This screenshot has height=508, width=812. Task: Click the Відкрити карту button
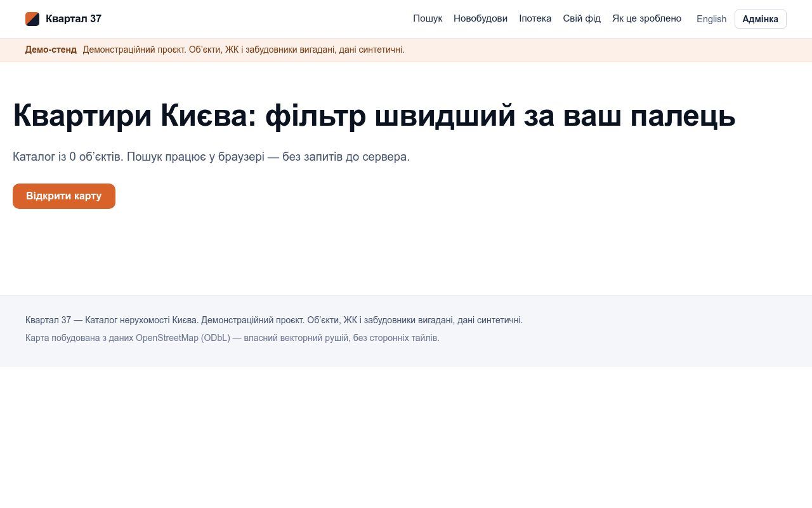pos(64,196)
